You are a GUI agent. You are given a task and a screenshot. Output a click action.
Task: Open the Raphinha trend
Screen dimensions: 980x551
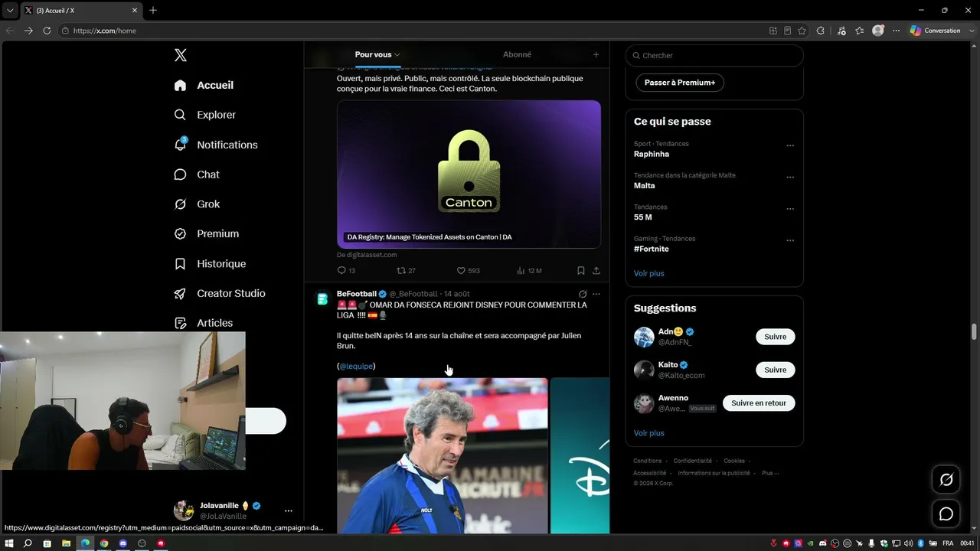[x=652, y=154]
